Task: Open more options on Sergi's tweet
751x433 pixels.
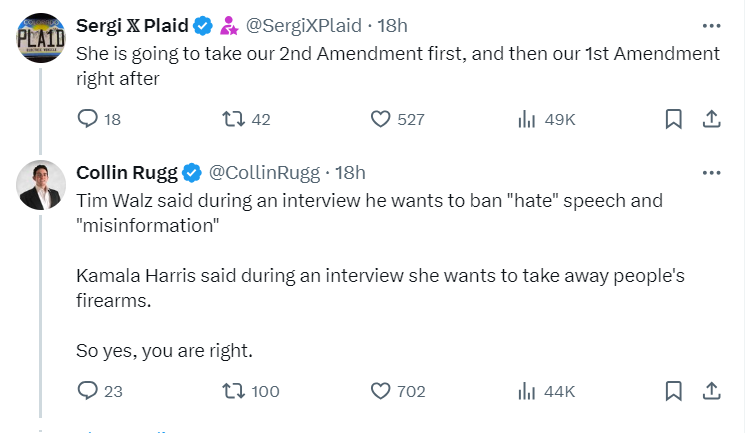Action: click(x=711, y=25)
